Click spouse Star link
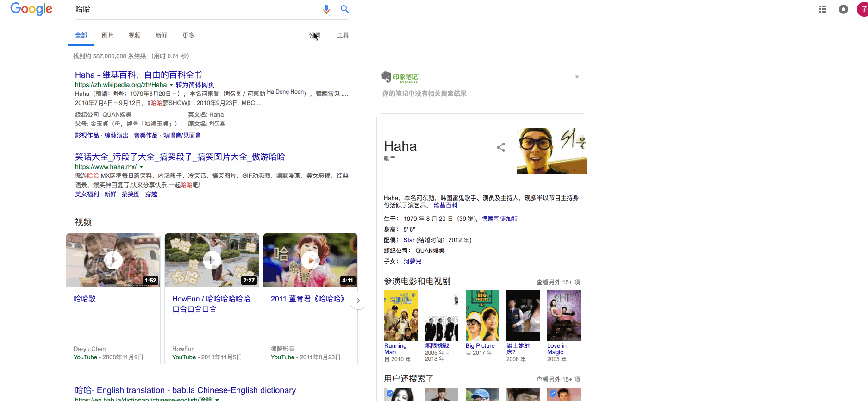 [x=409, y=240]
